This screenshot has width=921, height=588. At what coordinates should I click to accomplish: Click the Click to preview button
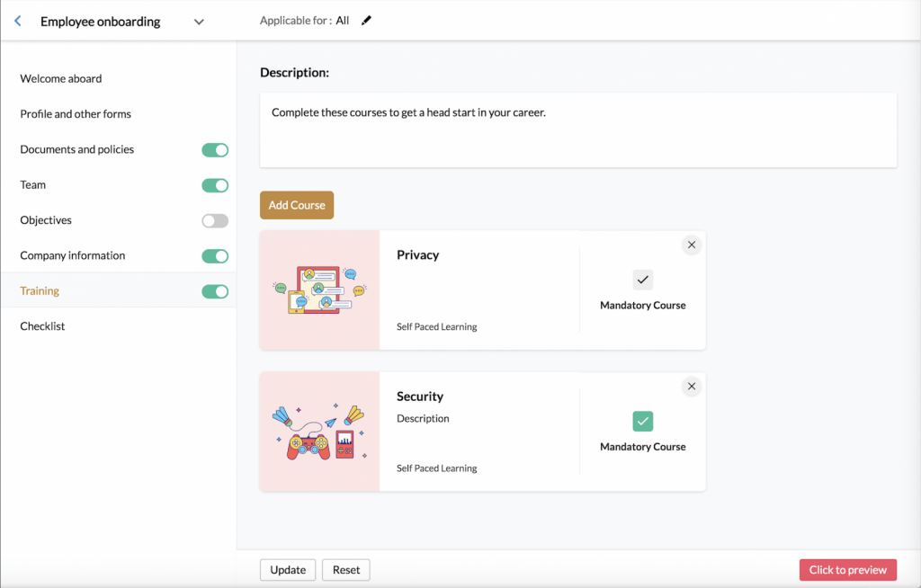point(847,570)
